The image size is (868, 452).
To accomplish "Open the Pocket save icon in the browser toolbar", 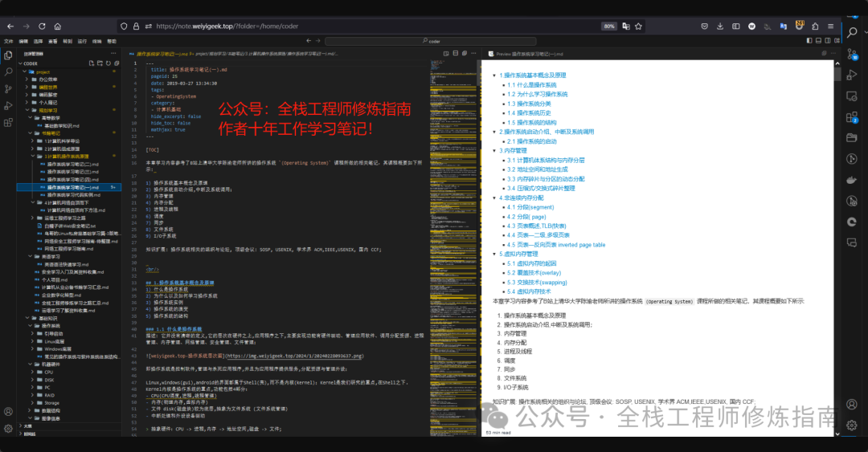I will tap(704, 26).
